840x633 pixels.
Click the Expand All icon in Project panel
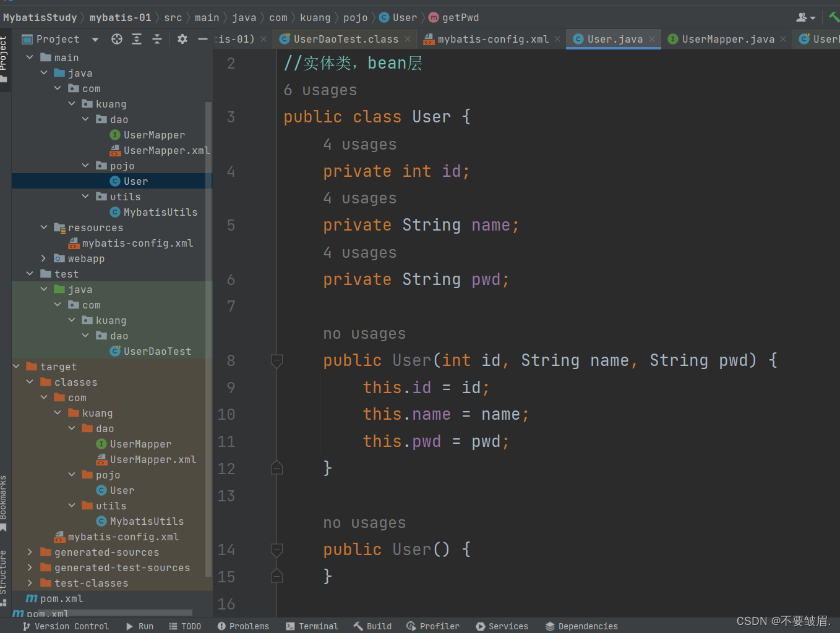(137, 39)
